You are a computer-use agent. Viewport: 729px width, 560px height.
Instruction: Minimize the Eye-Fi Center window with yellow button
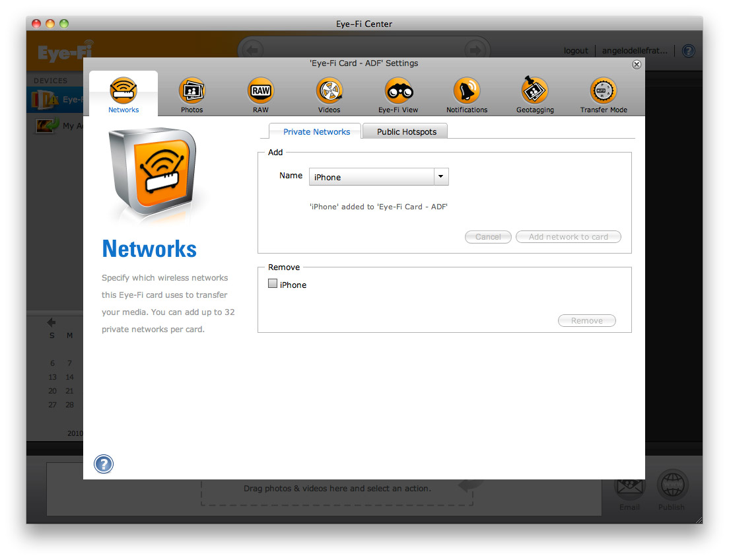coord(50,23)
